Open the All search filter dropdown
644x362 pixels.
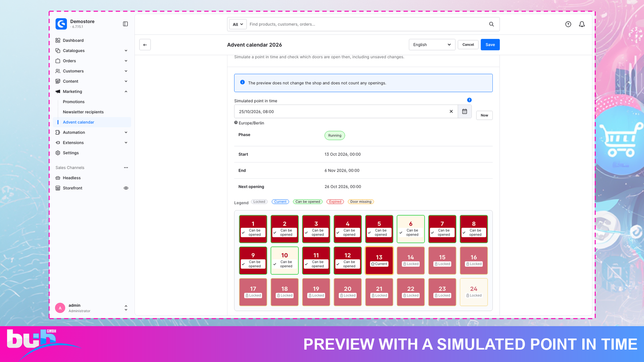click(x=238, y=24)
